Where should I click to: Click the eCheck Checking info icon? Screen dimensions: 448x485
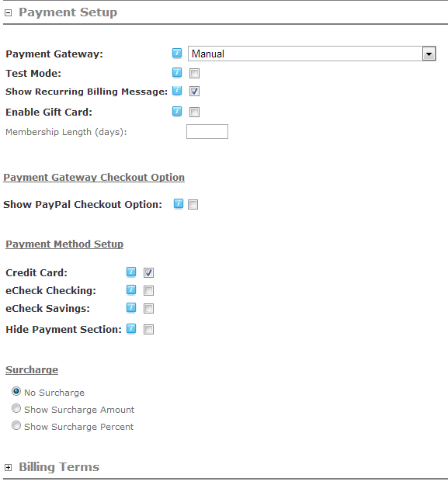131,289
